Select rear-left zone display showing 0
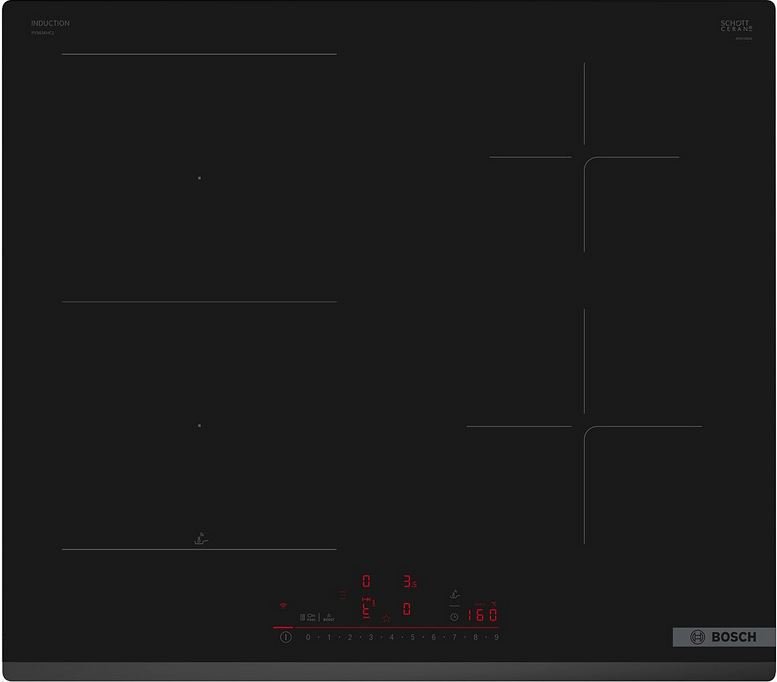 pos(366,581)
